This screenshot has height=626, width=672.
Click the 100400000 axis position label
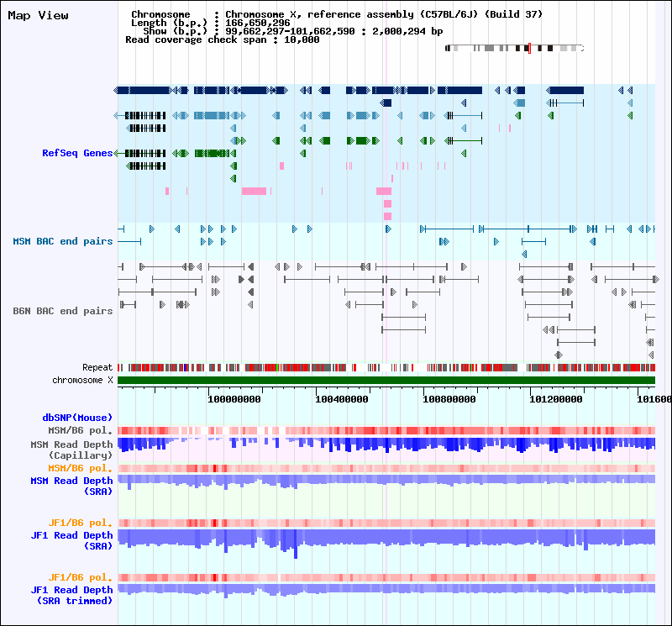(342, 400)
